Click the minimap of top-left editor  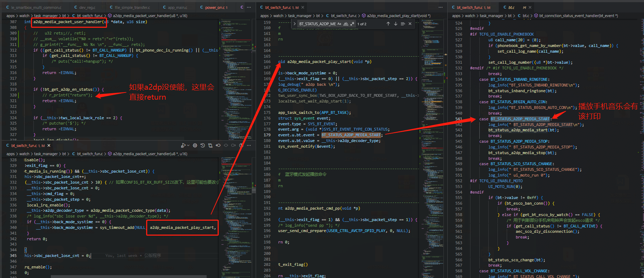click(x=236, y=80)
